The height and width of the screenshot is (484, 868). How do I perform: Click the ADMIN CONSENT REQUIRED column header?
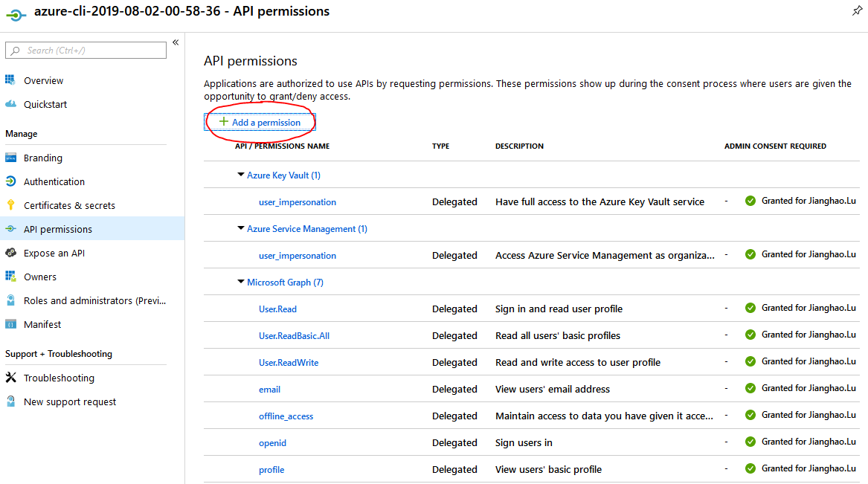click(x=775, y=146)
